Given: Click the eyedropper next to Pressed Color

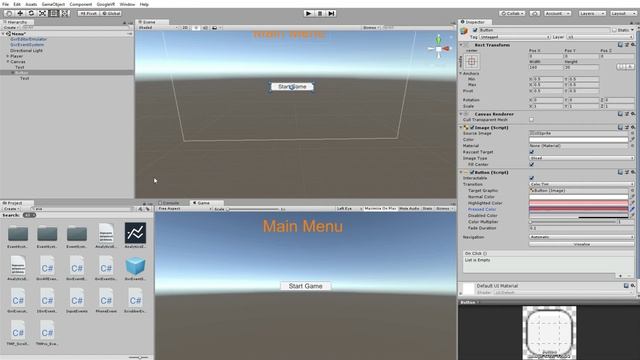Looking at the screenshot, I should (x=632, y=209).
